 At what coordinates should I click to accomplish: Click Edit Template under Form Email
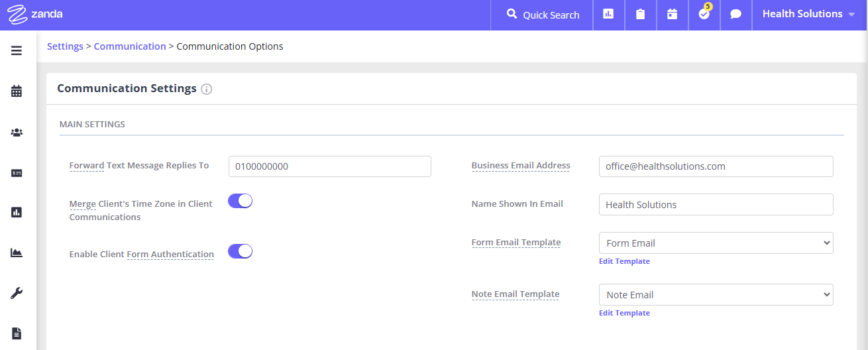coord(624,261)
